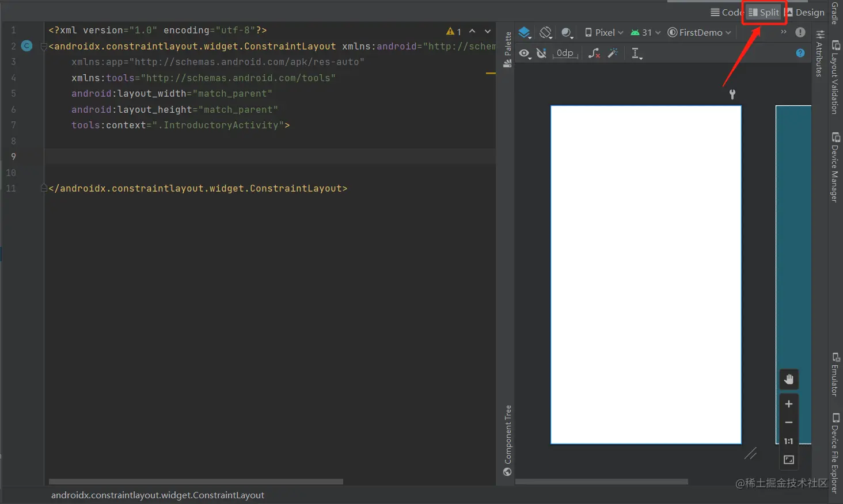Image resolution: width=843 pixels, height=504 pixels.
Task: Open the Attributes panel
Action: [819, 54]
